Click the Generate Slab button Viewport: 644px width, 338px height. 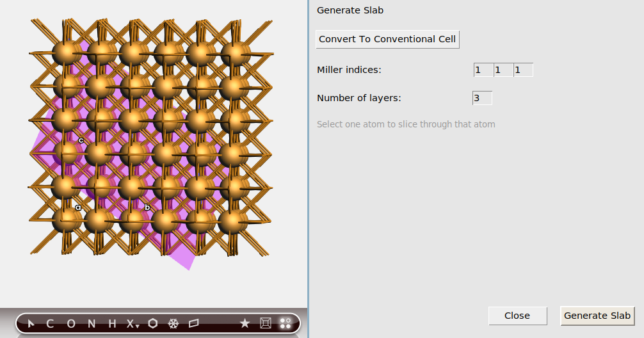[597, 316]
